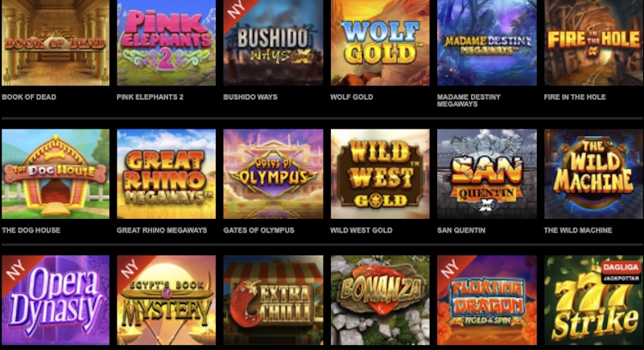Screen dimensions: 644x350
Task: Click the GATES OF OLYMPUS text label
Action: 258,230
